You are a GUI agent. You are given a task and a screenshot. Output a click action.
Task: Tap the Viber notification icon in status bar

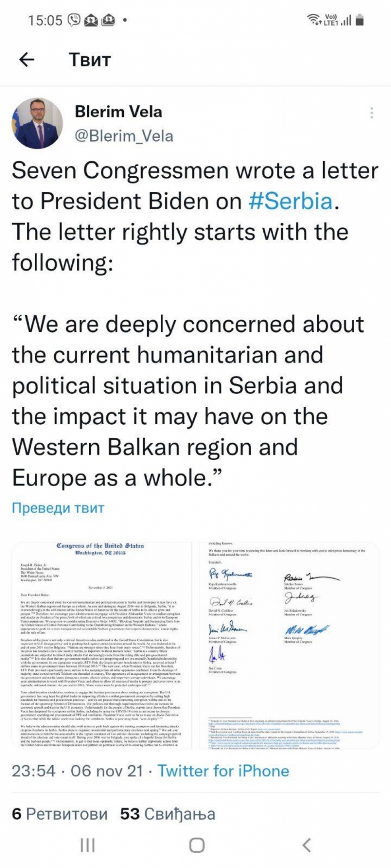(x=74, y=20)
